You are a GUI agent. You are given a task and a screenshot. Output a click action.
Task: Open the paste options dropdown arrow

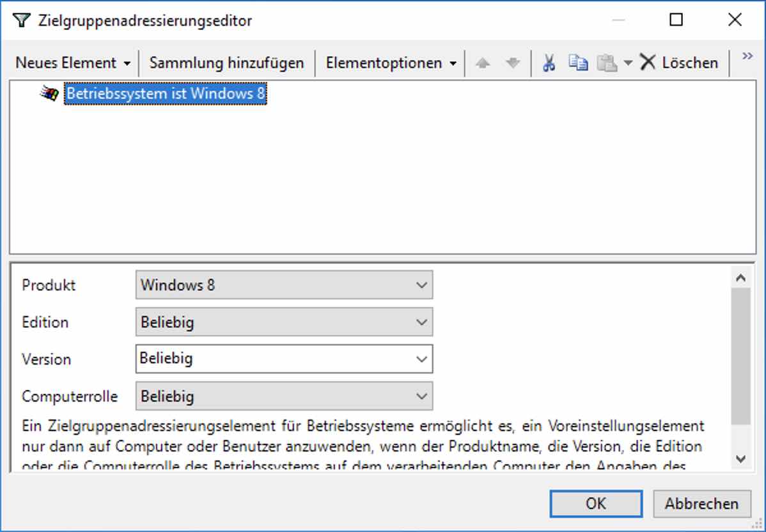click(629, 63)
